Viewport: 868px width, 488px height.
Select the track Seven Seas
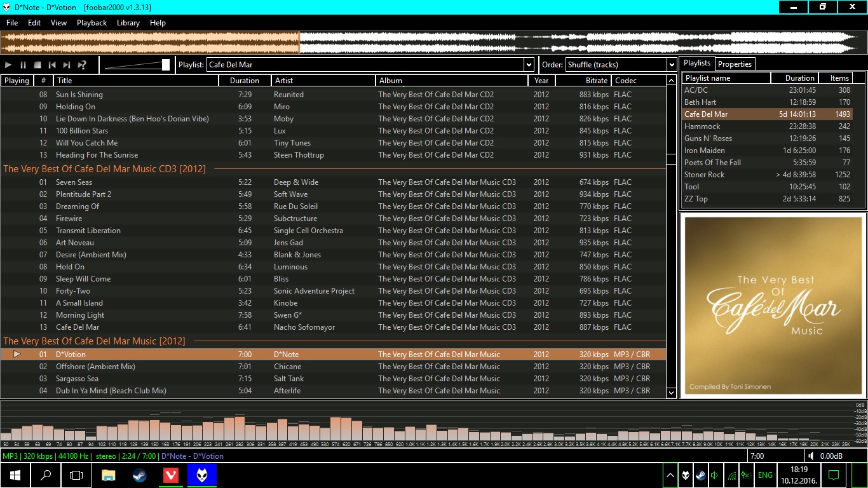[333, 182]
